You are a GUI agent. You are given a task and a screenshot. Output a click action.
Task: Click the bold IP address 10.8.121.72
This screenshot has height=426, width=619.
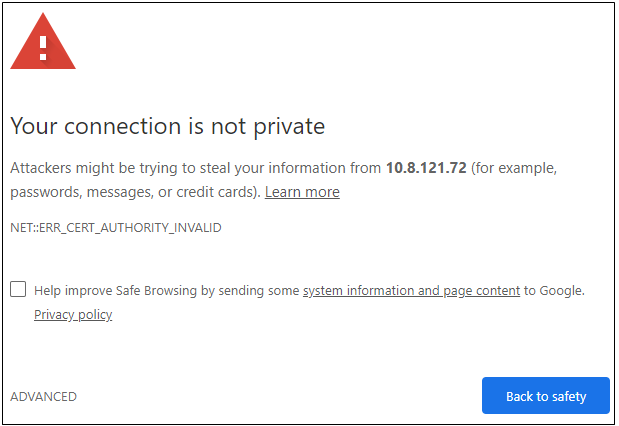click(426, 168)
